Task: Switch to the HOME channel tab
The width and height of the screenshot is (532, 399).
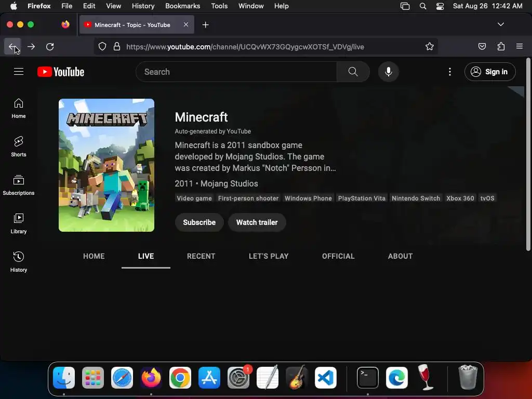Action: pyautogui.click(x=94, y=256)
